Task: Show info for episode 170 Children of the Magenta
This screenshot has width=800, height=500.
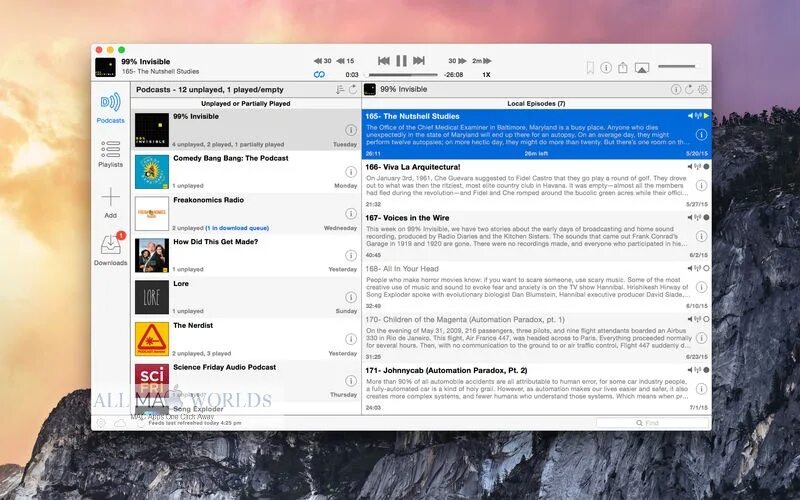Action: [x=702, y=338]
